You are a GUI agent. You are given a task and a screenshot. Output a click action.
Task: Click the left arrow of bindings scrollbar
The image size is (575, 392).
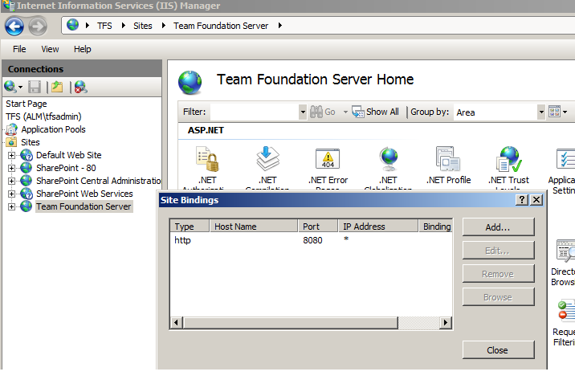[177, 323]
